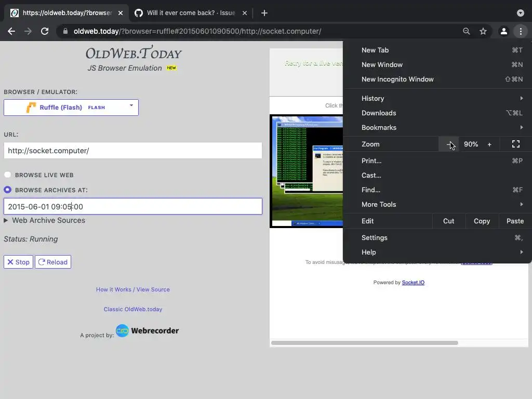Follow the Socket.IO link
The height and width of the screenshot is (399, 532).
[x=413, y=282]
